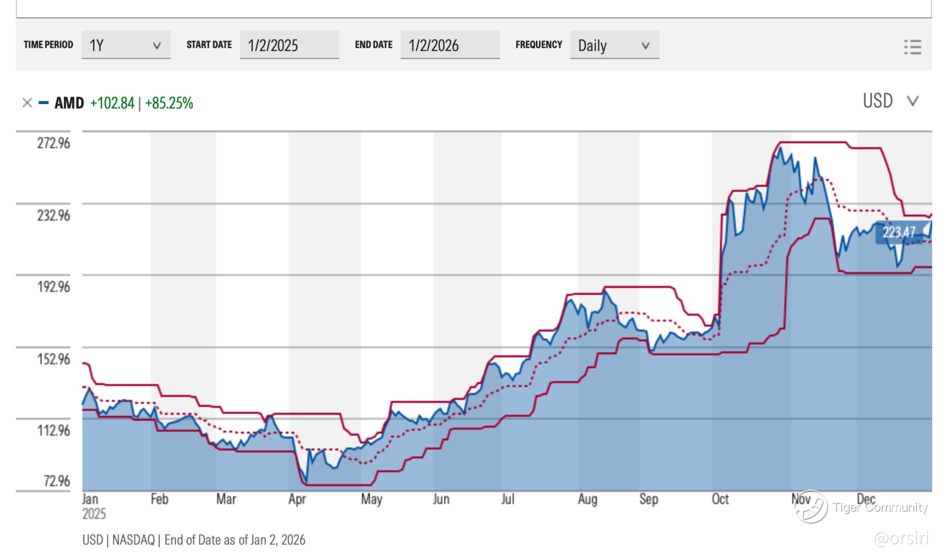Image resolution: width=948 pixels, height=560 pixels.
Task: Click the Apr month axis label
Action: pos(297,499)
